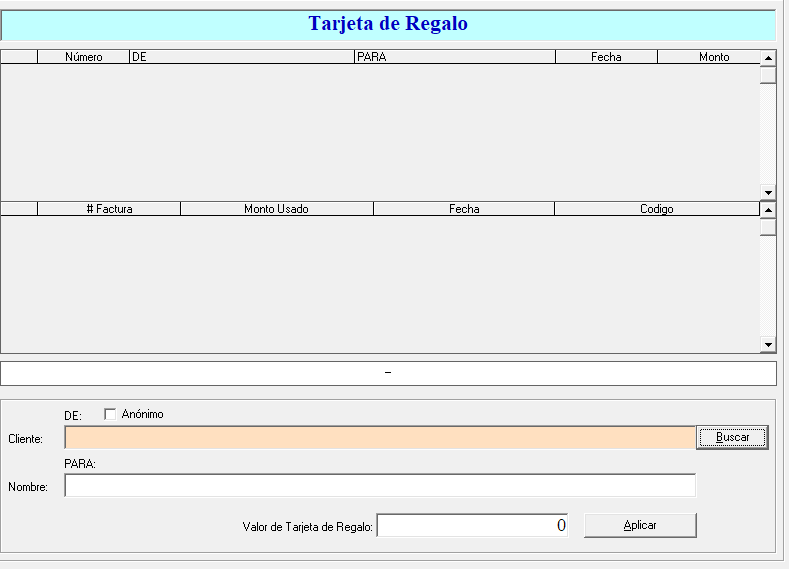Click the Codigo column header
Screen dimensions: 789x569
point(656,209)
